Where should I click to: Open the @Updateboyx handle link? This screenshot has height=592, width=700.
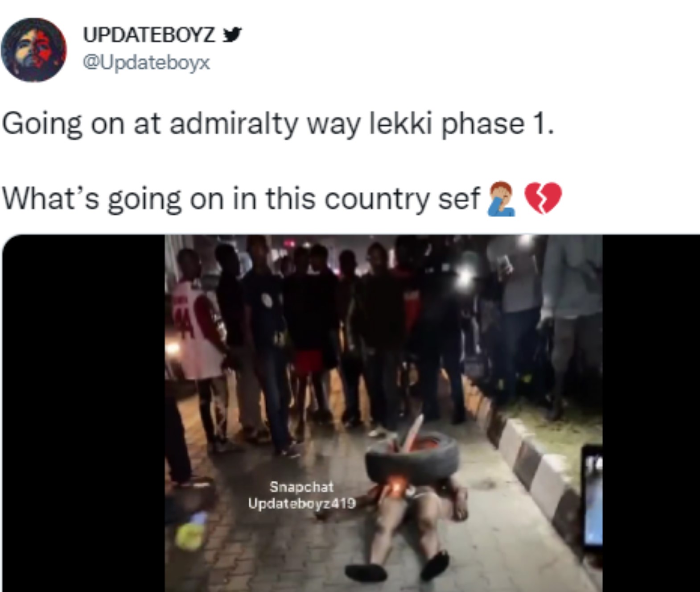[146, 63]
